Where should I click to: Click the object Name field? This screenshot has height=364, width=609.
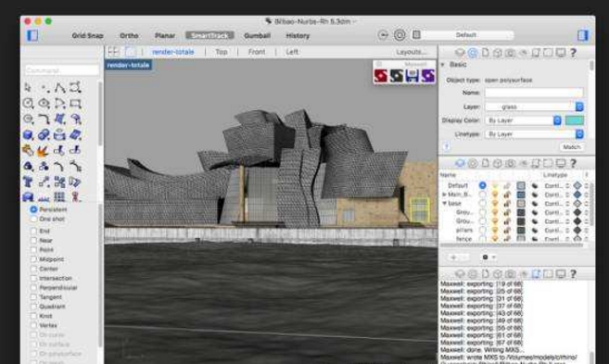click(x=534, y=93)
